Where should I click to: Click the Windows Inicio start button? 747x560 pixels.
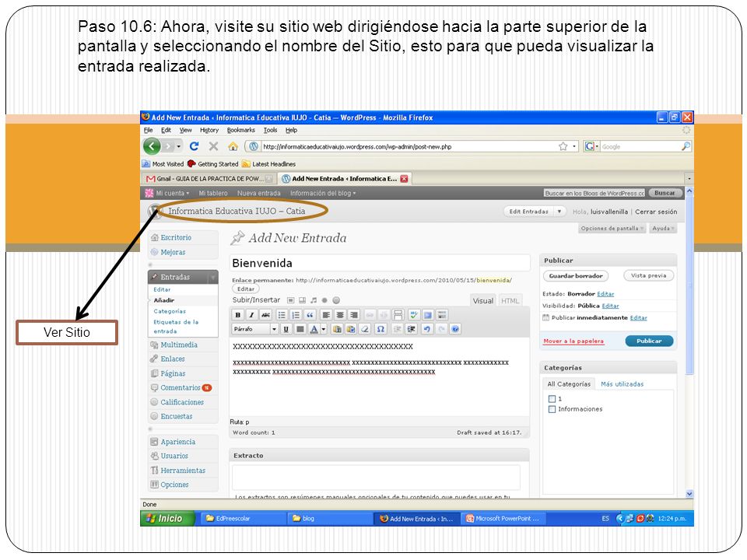point(168,519)
